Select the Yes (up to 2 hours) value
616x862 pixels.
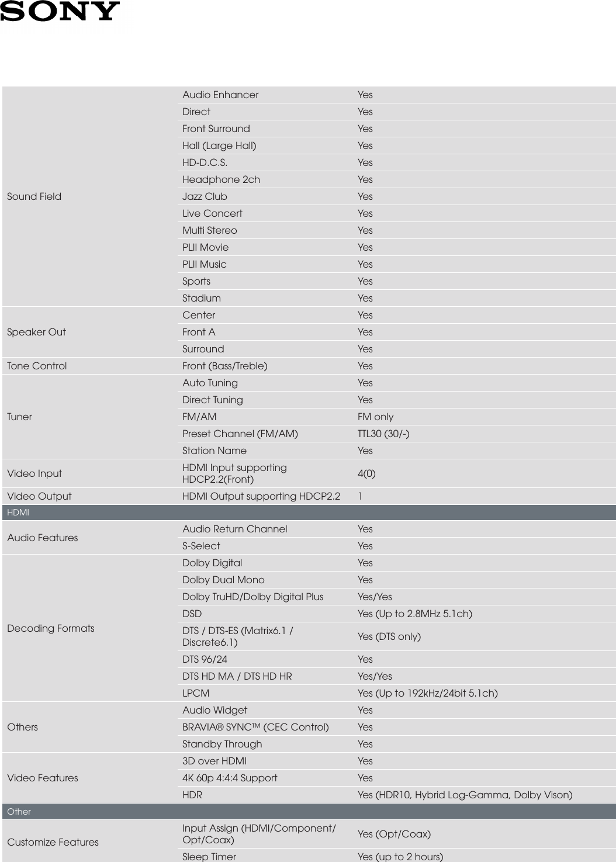tap(400, 857)
